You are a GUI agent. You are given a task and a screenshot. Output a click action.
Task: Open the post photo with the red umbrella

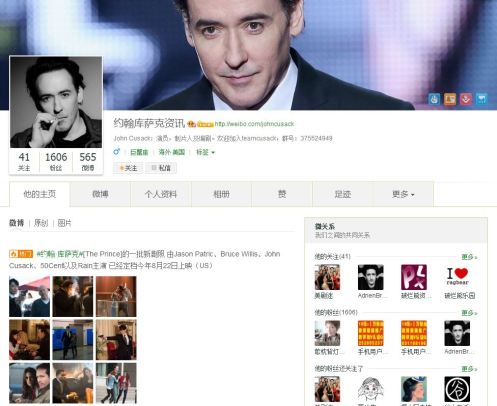pos(29,296)
